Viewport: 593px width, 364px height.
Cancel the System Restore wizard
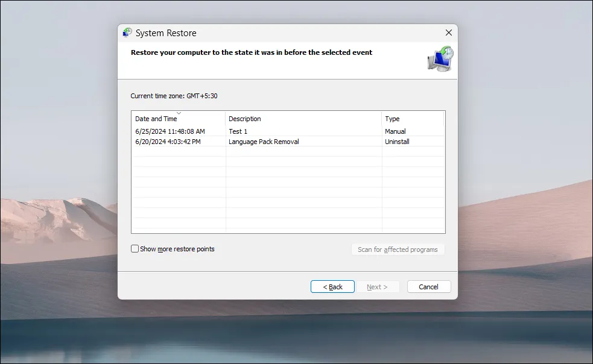coord(428,286)
